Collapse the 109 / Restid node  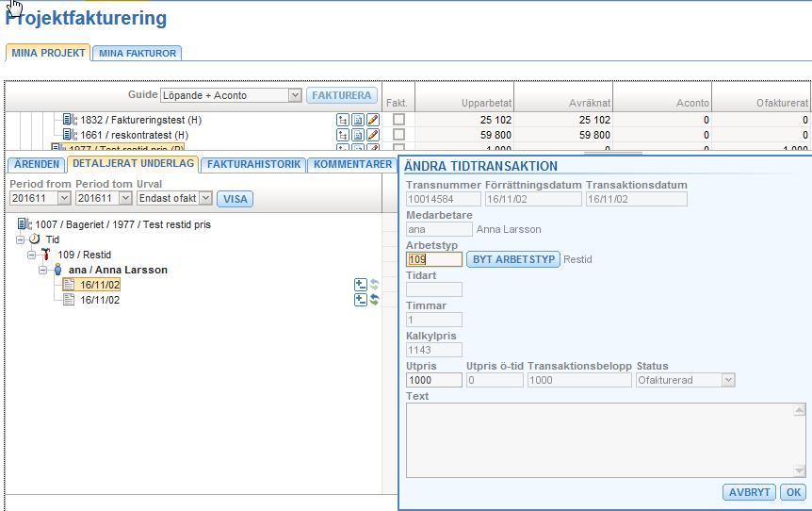point(32,255)
